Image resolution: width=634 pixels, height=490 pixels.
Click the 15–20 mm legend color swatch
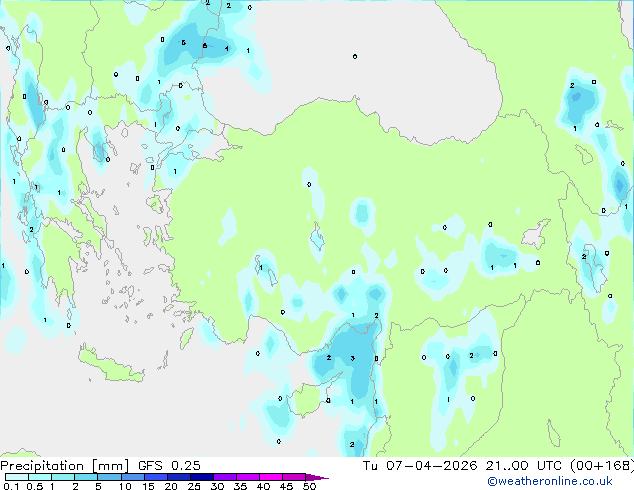click(x=155, y=477)
